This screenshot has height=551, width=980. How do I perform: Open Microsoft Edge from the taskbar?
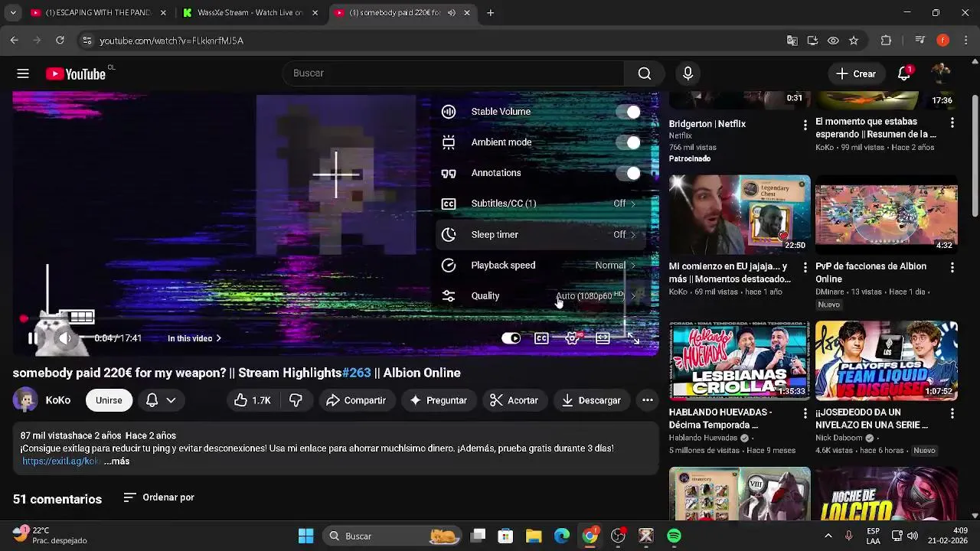[562, 536]
